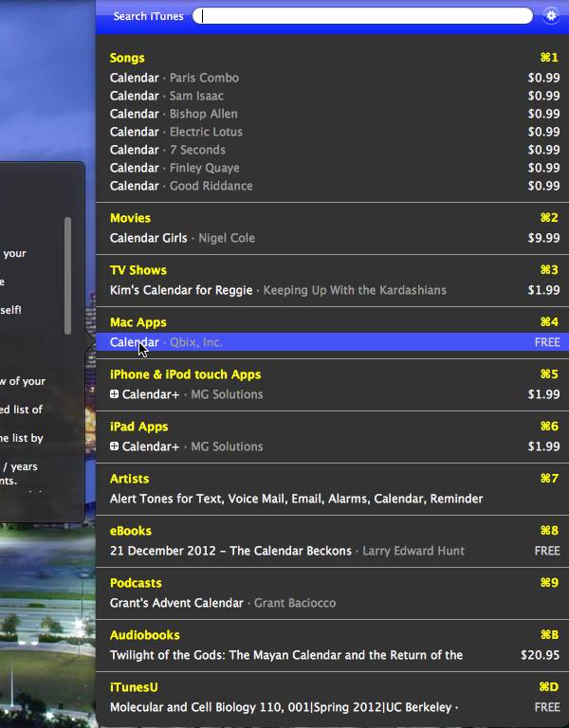Open the eBooks category header
Screen dimensions: 569x728
tap(131, 531)
